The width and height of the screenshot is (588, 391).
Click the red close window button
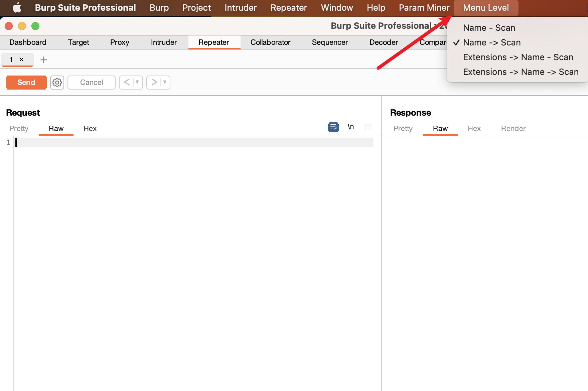tap(9, 26)
